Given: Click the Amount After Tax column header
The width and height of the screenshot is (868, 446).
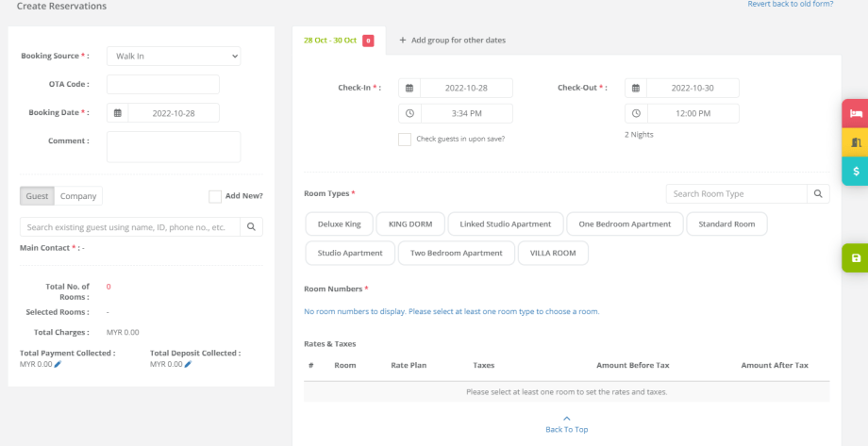Looking at the screenshot, I should (775, 365).
